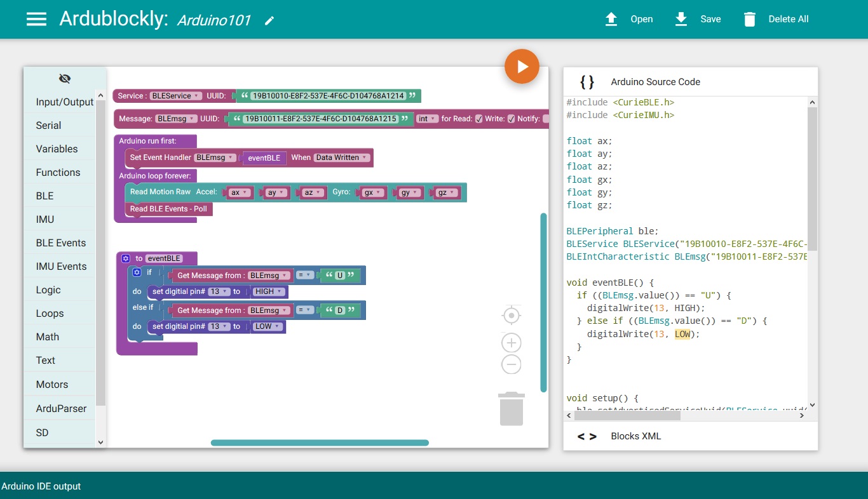Open the hamburger navigation menu
Screen dimensions: 868x499
pyautogui.click(x=36, y=19)
